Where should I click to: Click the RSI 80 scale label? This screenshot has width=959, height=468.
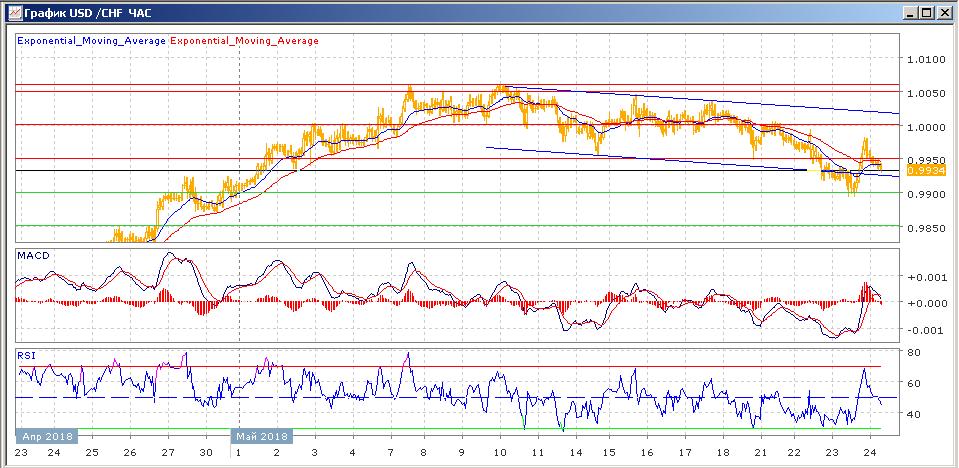tap(913, 353)
